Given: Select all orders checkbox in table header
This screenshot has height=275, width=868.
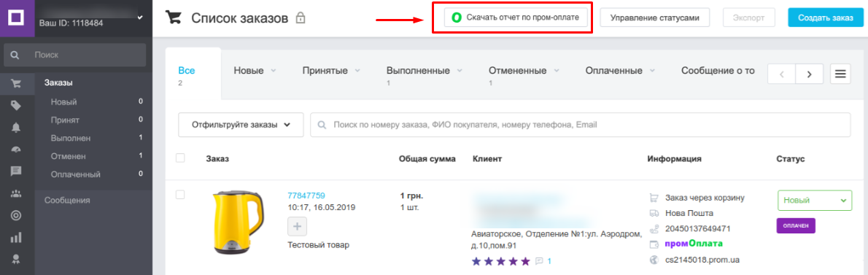Looking at the screenshot, I should (180, 158).
